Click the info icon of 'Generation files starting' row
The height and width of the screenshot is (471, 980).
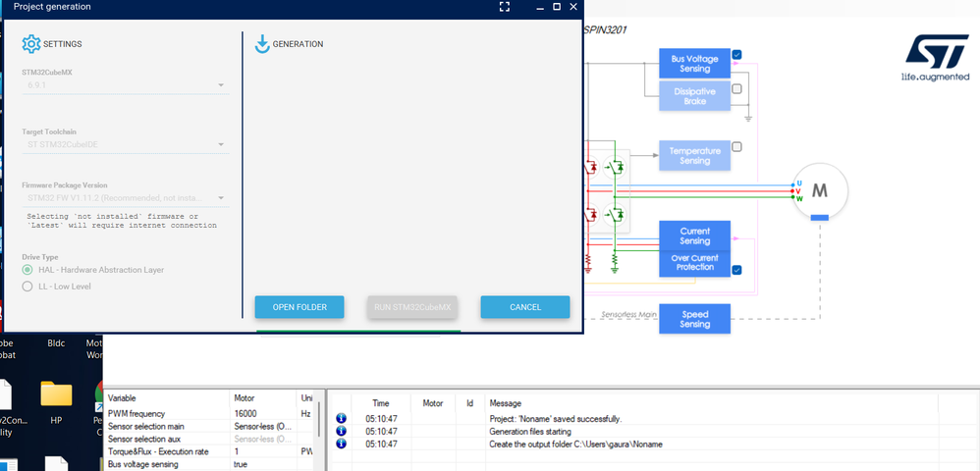pyautogui.click(x=341, y=431)
